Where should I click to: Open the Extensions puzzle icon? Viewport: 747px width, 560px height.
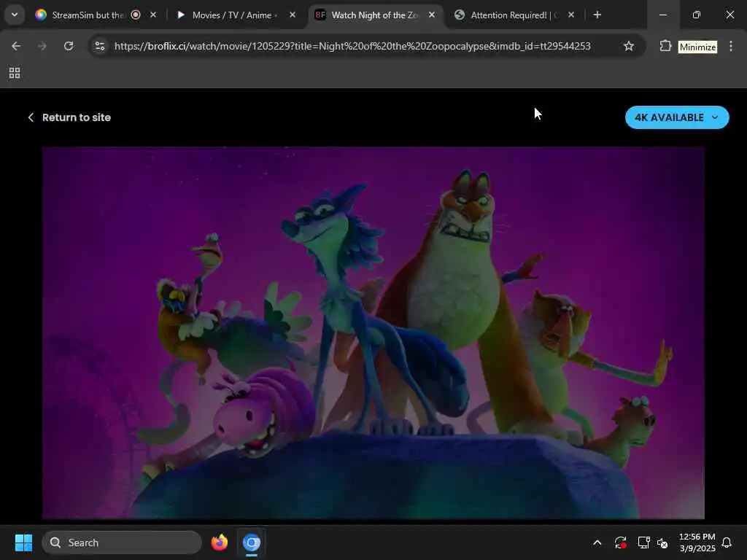tap(665, 46)
